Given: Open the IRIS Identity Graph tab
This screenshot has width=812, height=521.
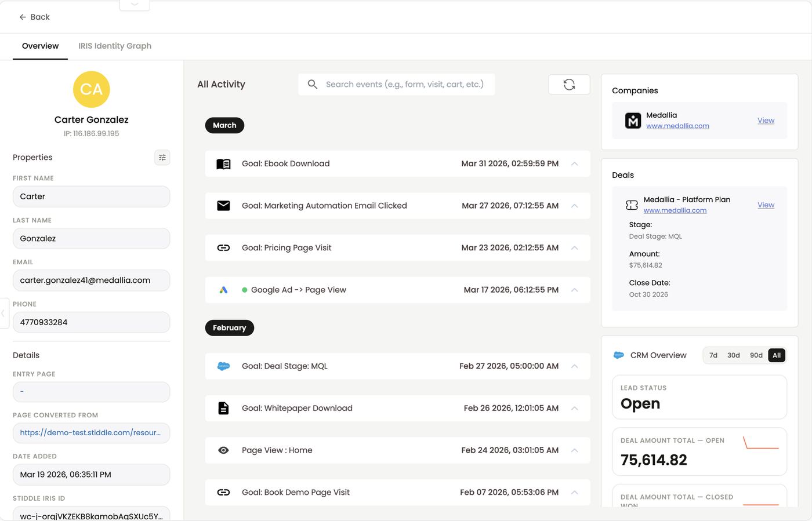Looking at the screenshot, I should pyautogui.click(x=115, y=46).
